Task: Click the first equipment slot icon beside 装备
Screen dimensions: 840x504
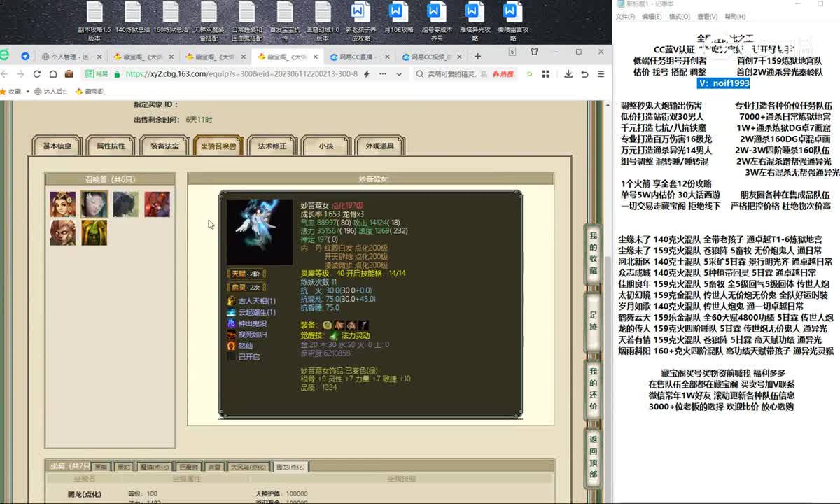Action: point(327,325)
